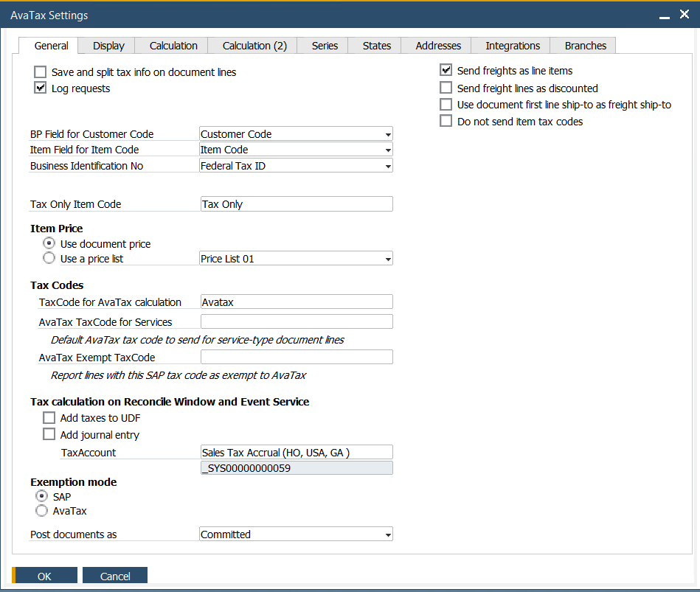
Task: Enable Save and split tax info checkbox
Action: pos(40,72)
